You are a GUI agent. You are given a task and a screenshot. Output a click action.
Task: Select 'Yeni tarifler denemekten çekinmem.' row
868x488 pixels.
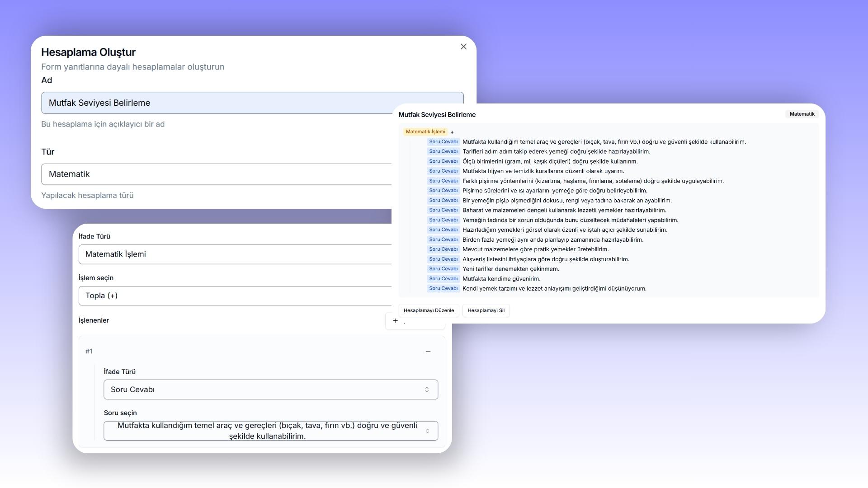(x=510, y=269)
